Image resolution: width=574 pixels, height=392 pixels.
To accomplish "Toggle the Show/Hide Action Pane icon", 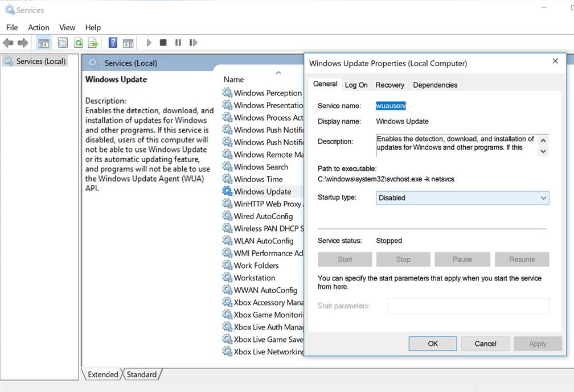I will coord(128,43).
